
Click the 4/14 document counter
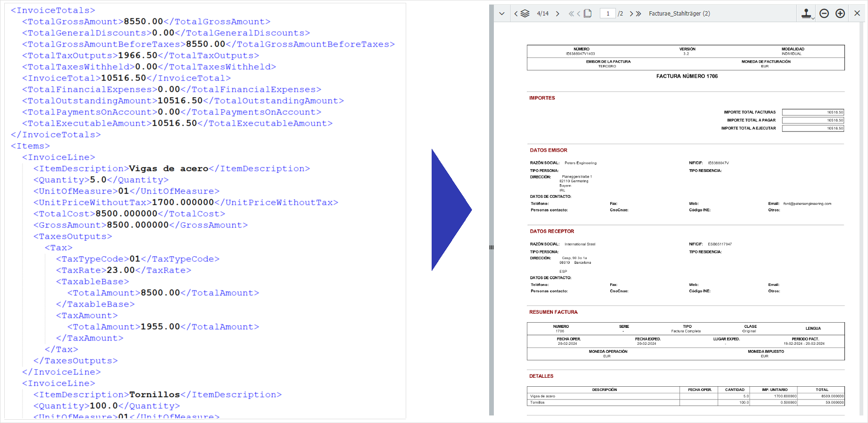[x=542, y=14]
